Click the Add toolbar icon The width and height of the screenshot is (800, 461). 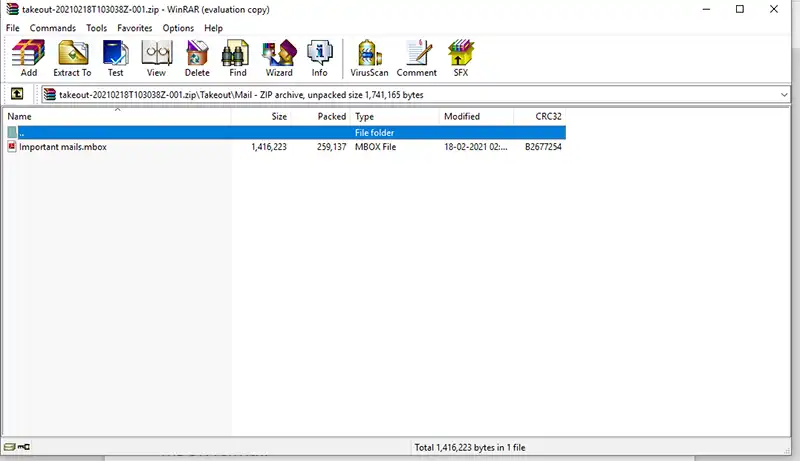coord(29,58)
